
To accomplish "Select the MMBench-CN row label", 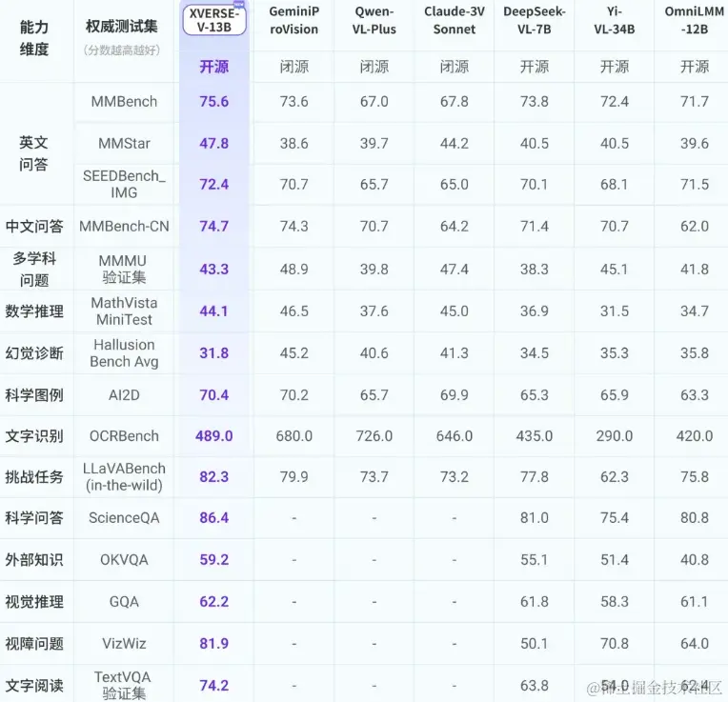I will tap(124, 227).
